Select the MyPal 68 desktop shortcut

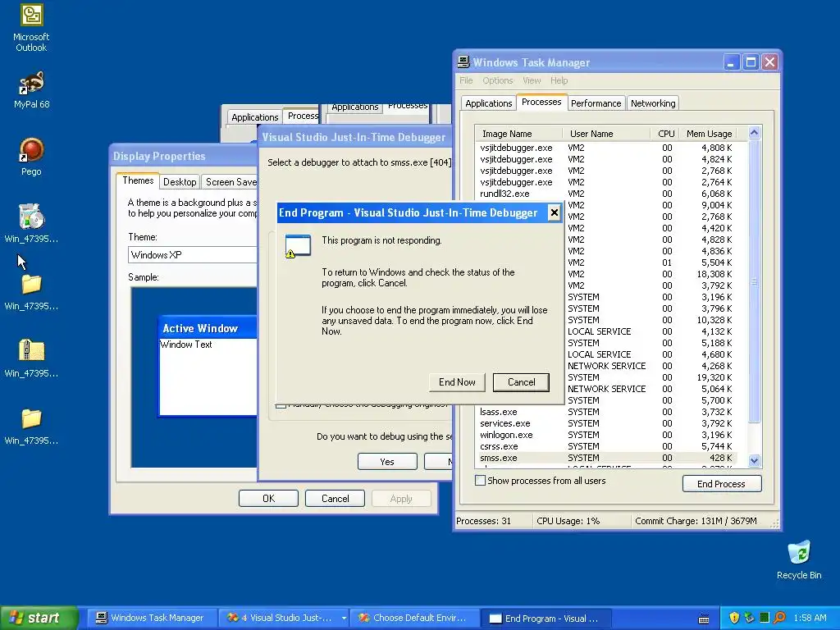[31, 89]
